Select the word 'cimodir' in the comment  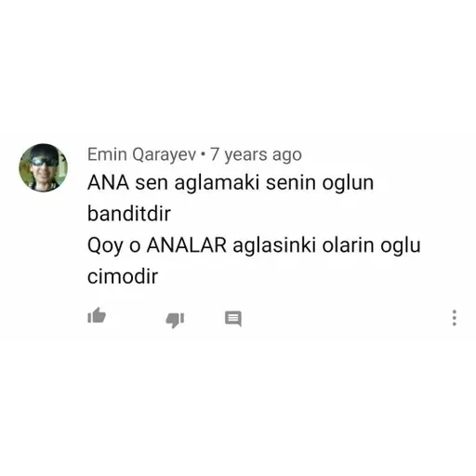123,276
